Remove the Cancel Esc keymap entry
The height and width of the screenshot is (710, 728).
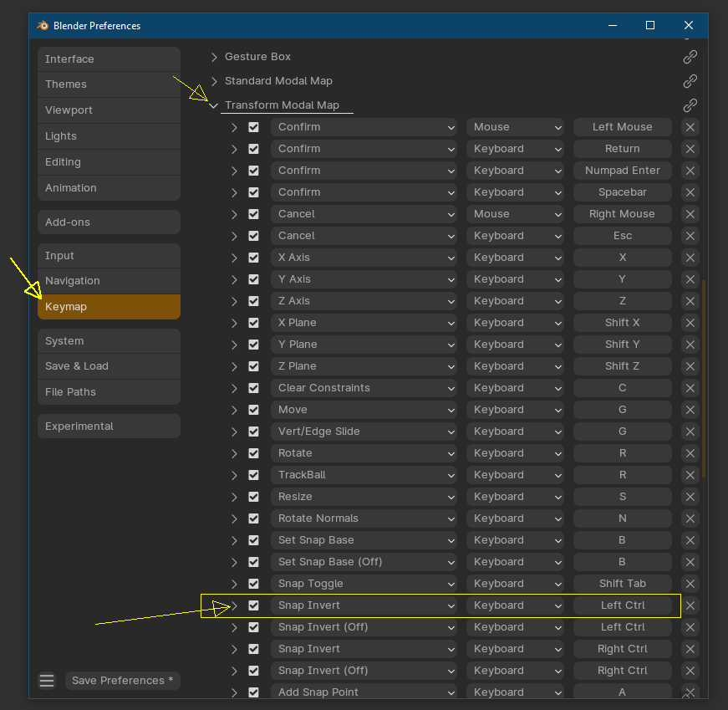[690, 236]
